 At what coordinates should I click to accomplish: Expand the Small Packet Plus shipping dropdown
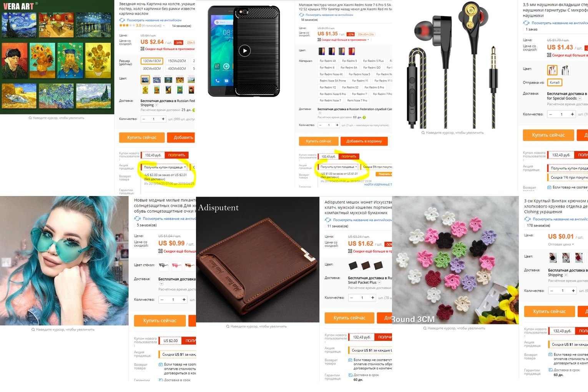tap(379, 282)
